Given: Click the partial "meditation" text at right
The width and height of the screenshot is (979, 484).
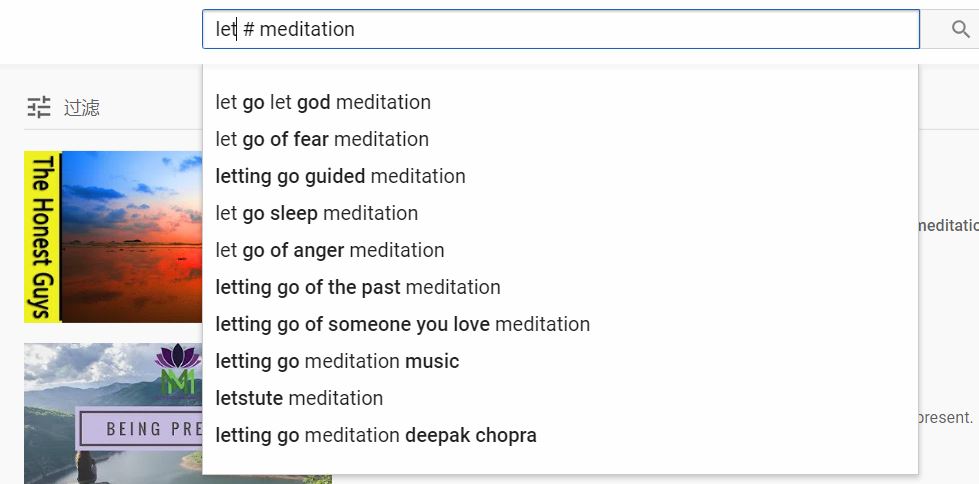Looking at the screenshot, I should (x=948, y=226).
